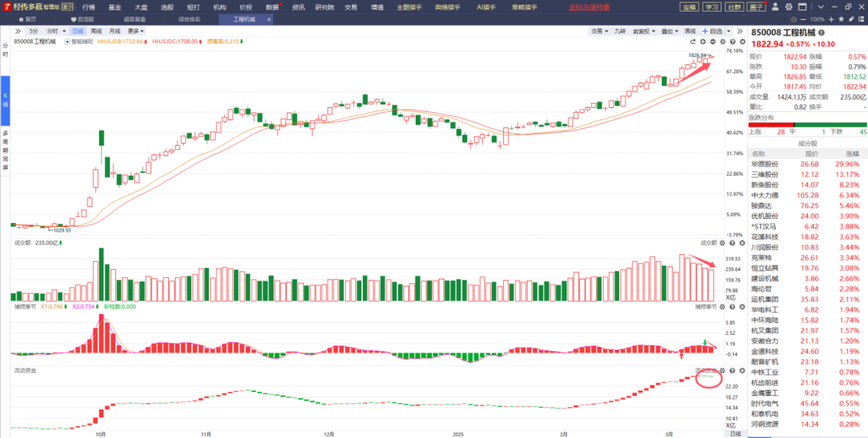The image size is (868, 438).
Task: Toggle the list panel icon at top right
Action: (860, 19)
